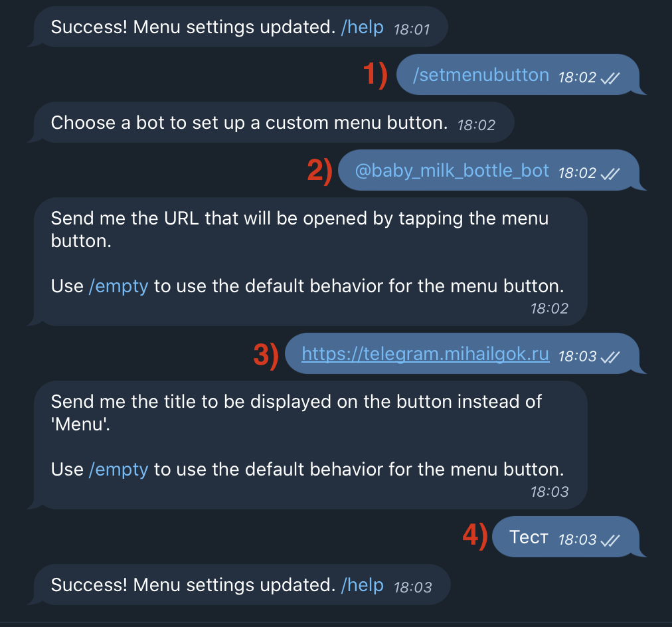The width and height of the screenshot is (672, 627).
Task: Click read checkmarks on the Тест message
Action: coord(610,541)
